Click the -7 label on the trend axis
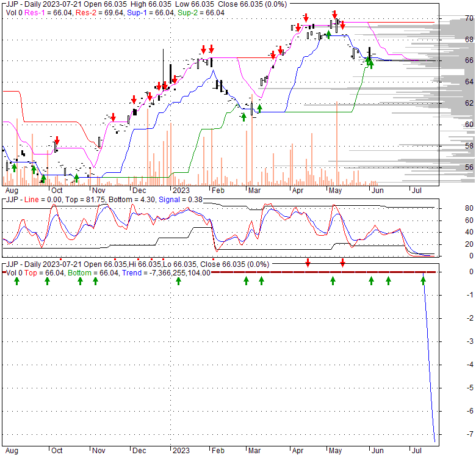 point(470,434)
